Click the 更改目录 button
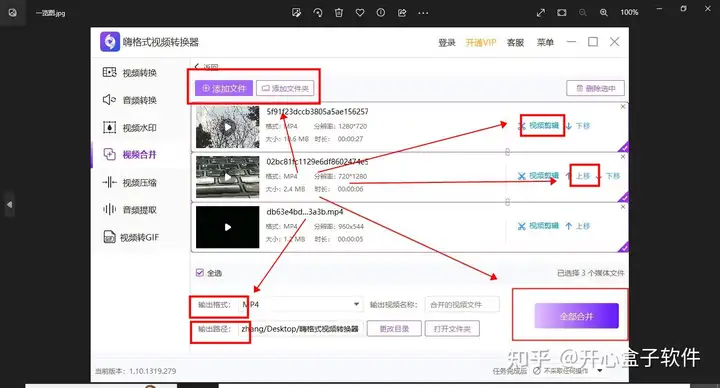 click(394, 329)
